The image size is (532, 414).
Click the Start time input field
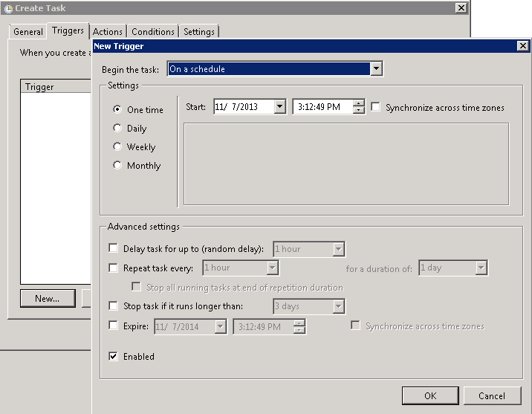coord(322,107)
